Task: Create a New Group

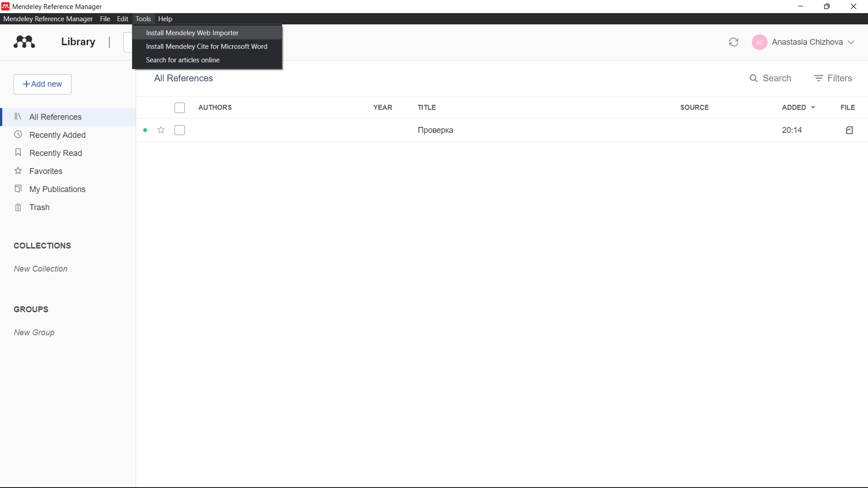Action: click(x=34, y=333)
